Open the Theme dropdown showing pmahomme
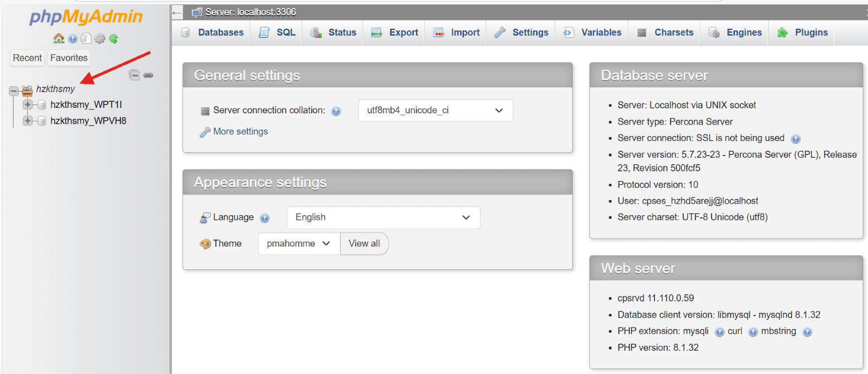 click(x=298, y=244)
